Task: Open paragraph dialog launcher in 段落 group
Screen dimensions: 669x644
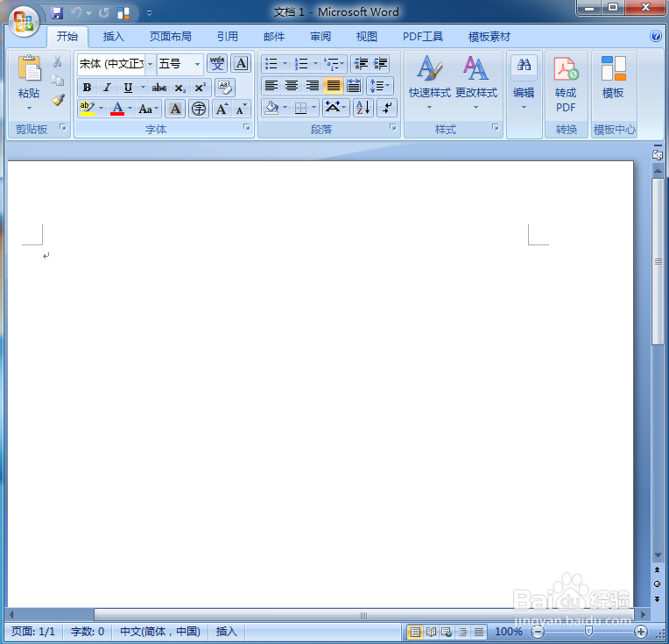Action: 393,127
